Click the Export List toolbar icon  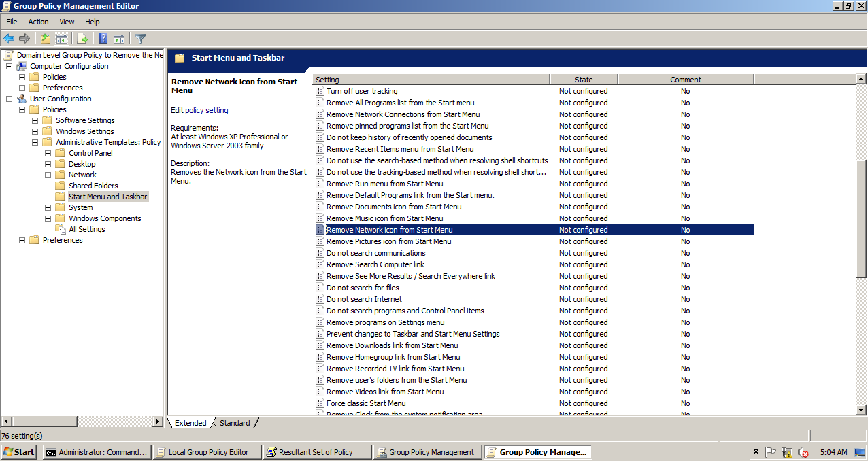[x=82, y=38]
